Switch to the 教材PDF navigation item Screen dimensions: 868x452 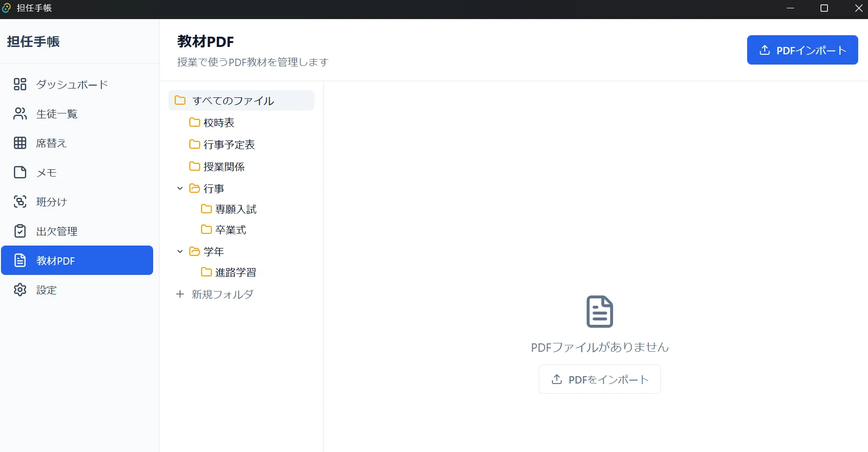click(55, 260)
